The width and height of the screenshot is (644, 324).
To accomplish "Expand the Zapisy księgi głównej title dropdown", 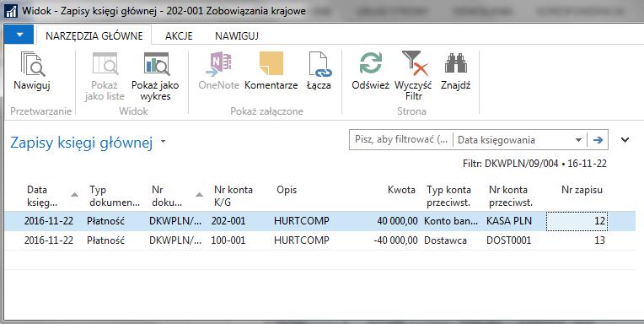I will tap(163, 142).
